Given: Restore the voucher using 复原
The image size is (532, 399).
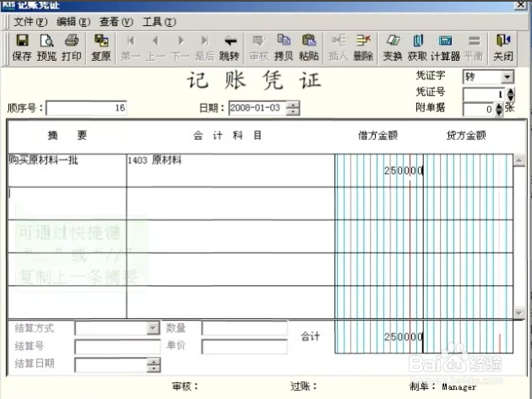Looking at the screenshot, I should click(x=100, y=48).
